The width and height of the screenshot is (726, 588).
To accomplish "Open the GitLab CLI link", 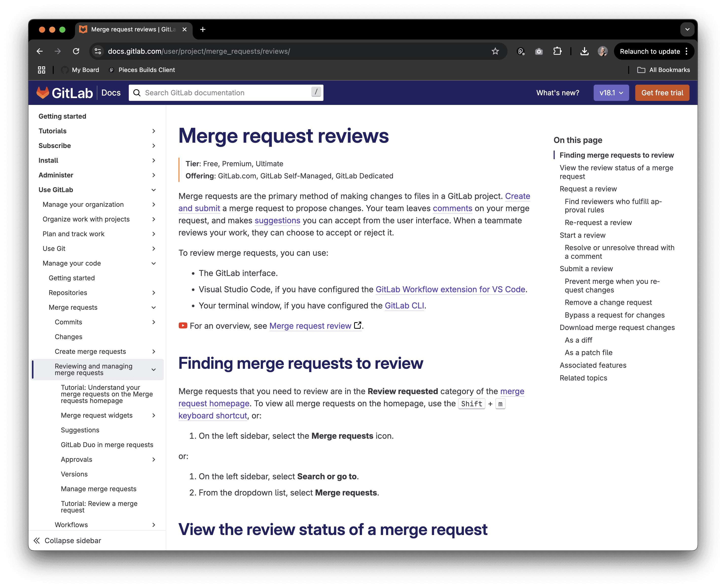I will pyautogui.click(x=404, y=305).
